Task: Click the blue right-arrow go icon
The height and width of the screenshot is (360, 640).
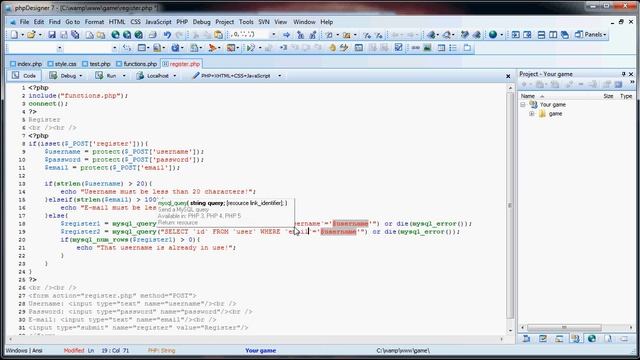Action: 286,35
